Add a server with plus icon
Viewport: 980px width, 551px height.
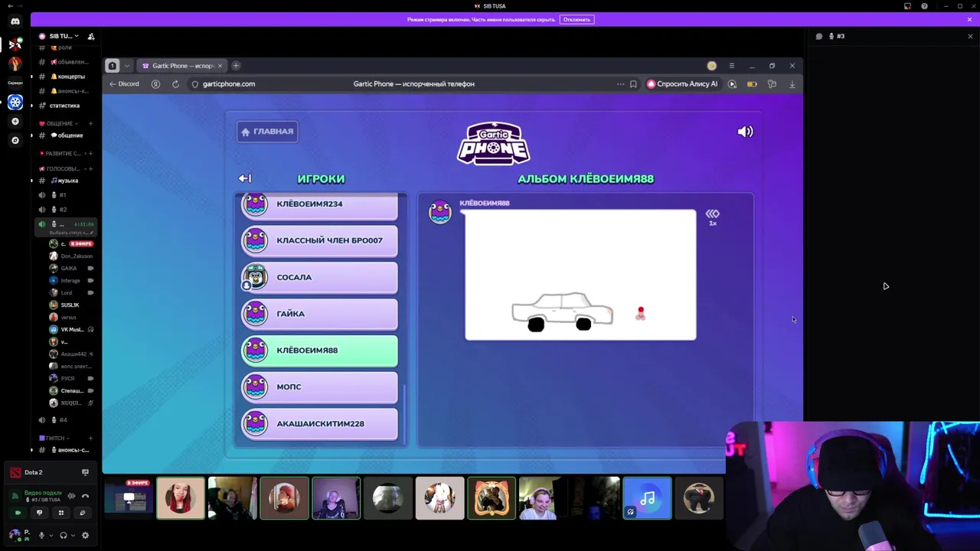pyautogui.click(x=15, y=122)
